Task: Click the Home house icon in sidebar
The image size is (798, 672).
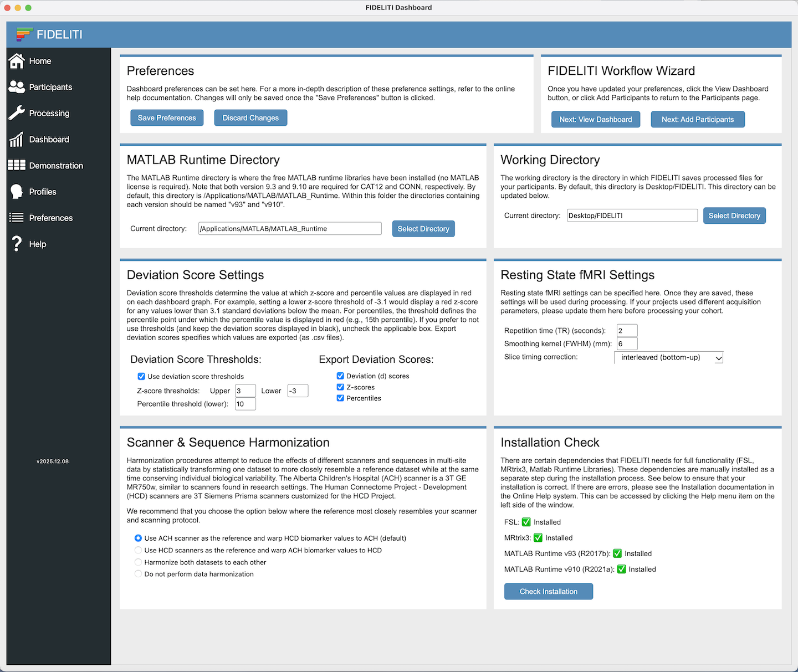Action: tap(17, 61)
